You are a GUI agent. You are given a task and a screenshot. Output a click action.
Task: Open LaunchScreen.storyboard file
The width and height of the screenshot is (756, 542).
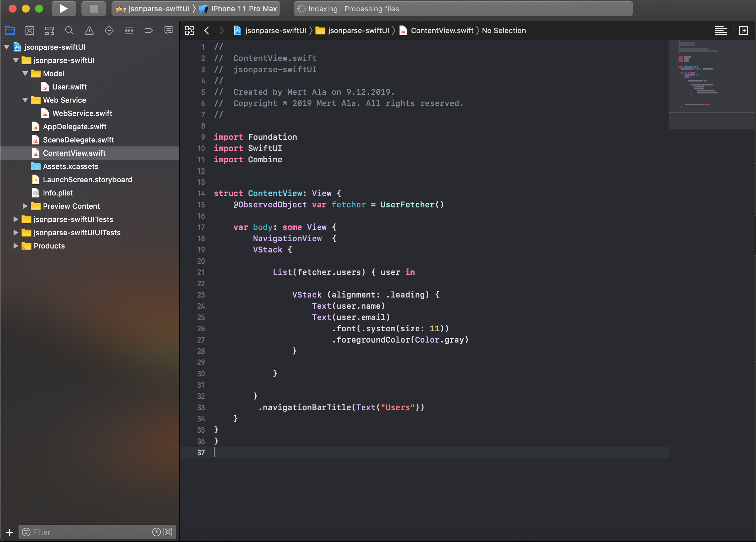[87, 180]
